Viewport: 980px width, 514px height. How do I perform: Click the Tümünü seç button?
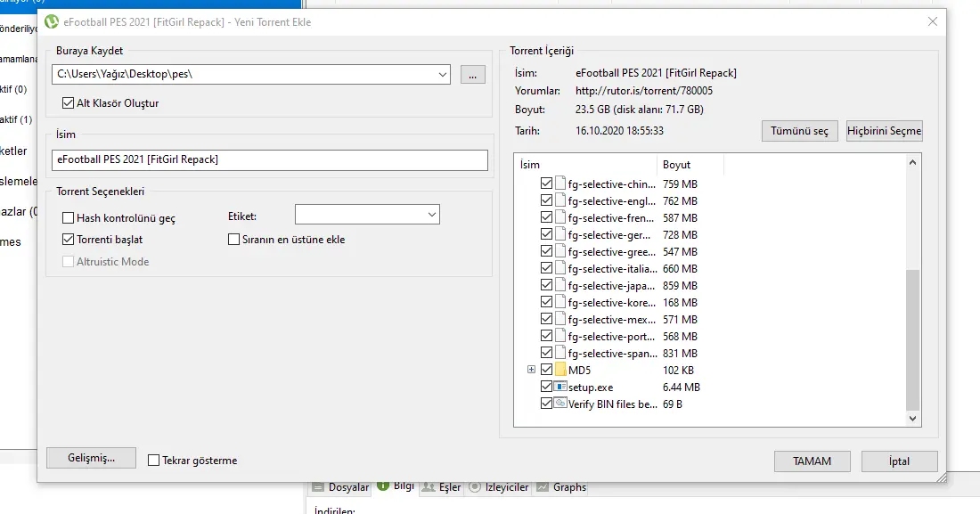pos(799,131)
